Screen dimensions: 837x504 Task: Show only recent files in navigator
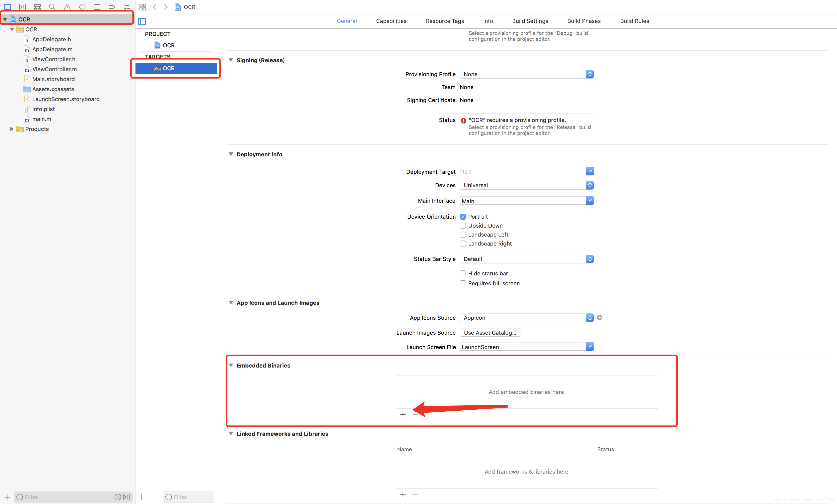point(118,497)
